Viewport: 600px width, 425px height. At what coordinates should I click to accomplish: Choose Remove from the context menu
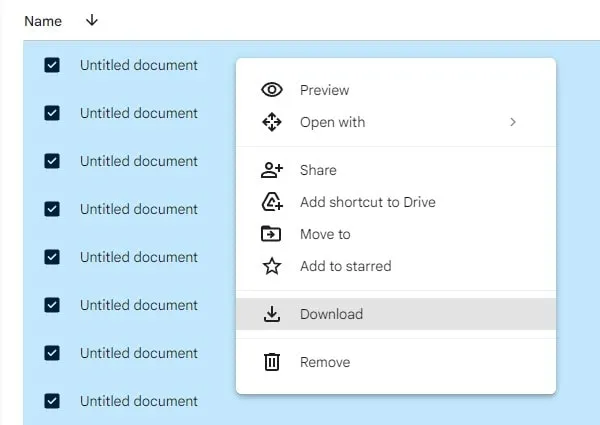pos(396,362)
